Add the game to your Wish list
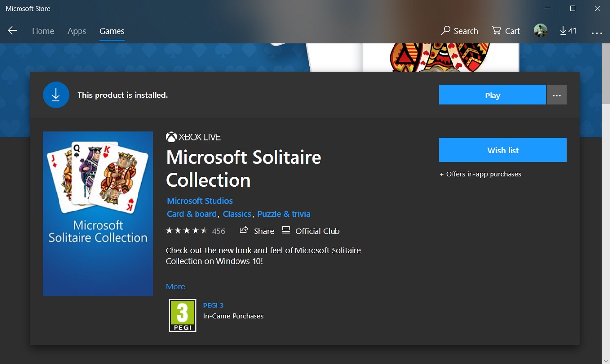 502,150
